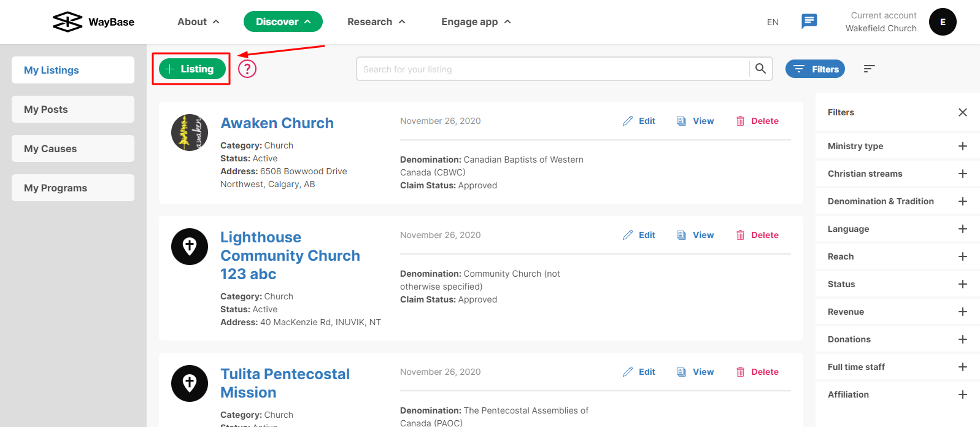This screenshot has width=980, height=427.
Task: Click the WayBase logo icon
Action: coord(68,22)
